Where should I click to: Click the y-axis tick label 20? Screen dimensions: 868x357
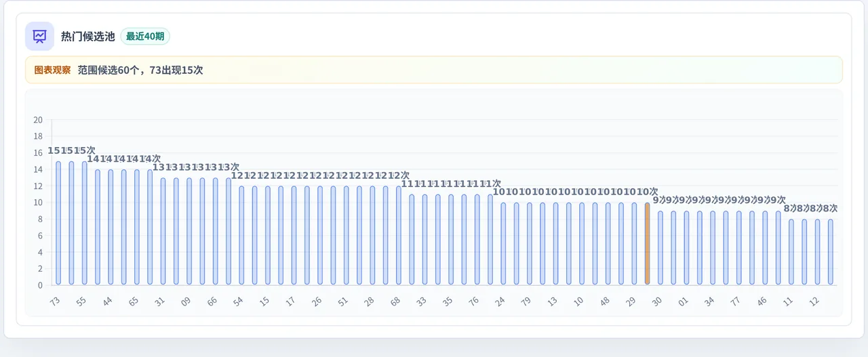tap(38, 120)
